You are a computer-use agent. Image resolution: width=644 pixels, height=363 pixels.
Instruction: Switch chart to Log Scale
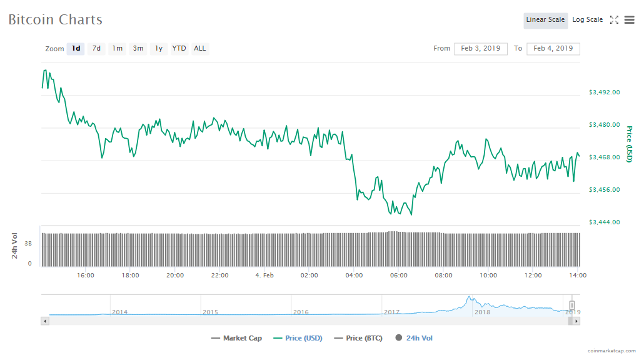pos(587,20)
